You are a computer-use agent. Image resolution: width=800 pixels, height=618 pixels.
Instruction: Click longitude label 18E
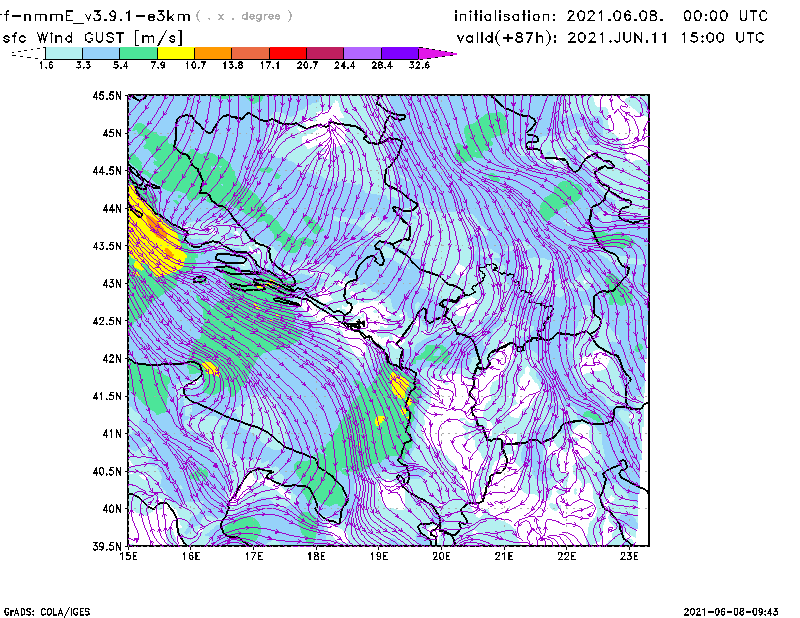316,556
